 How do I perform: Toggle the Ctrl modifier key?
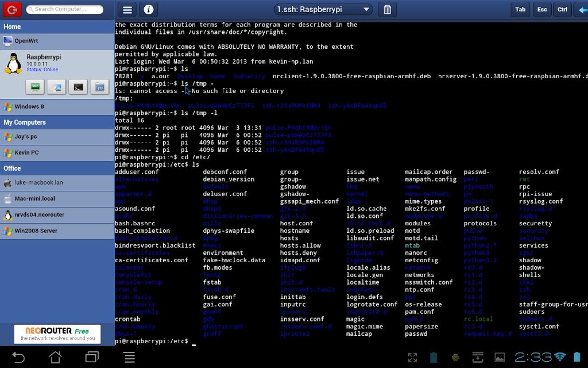tap(562, 10)
